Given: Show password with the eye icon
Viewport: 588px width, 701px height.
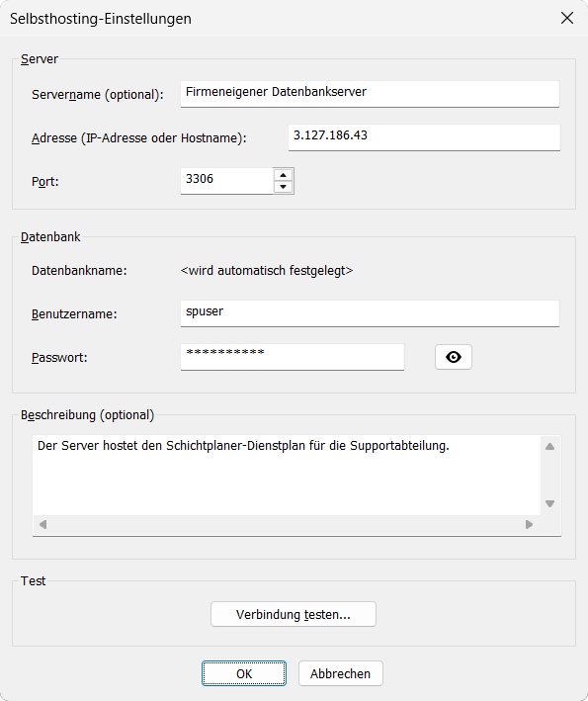Looking at the screenshot, I should click(453, 357).
